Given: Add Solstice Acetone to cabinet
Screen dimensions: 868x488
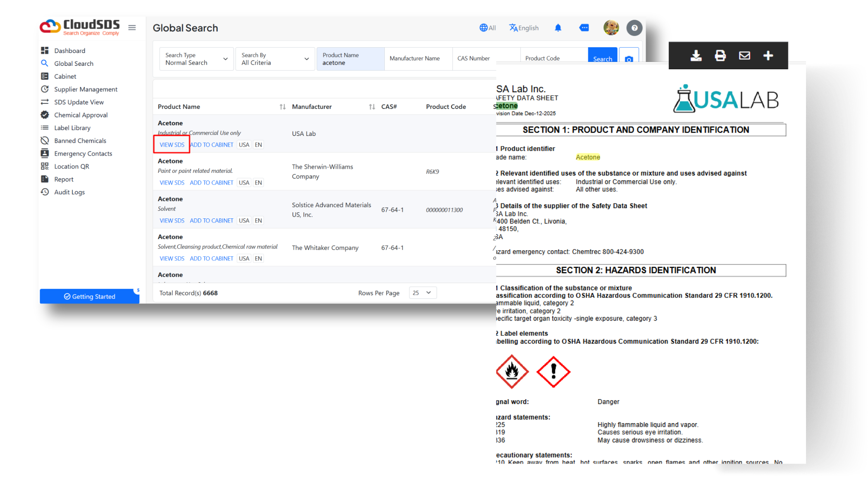Looking at the screenshot, I should click(212, 220).
